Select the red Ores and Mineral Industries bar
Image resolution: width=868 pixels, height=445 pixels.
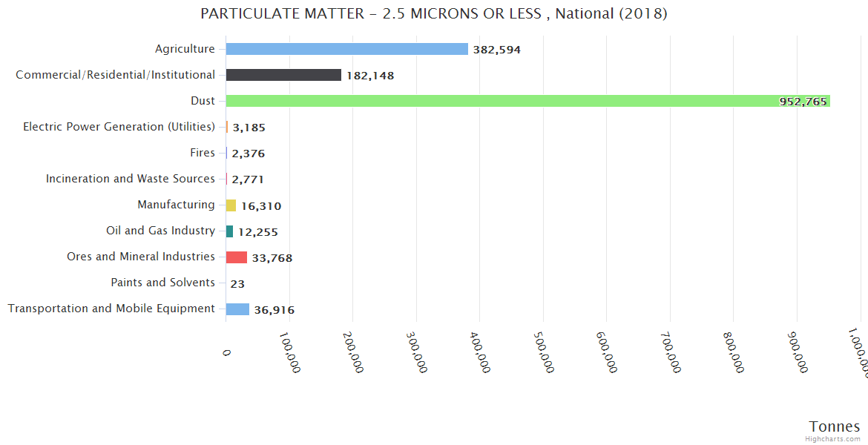tap(237, 257)
